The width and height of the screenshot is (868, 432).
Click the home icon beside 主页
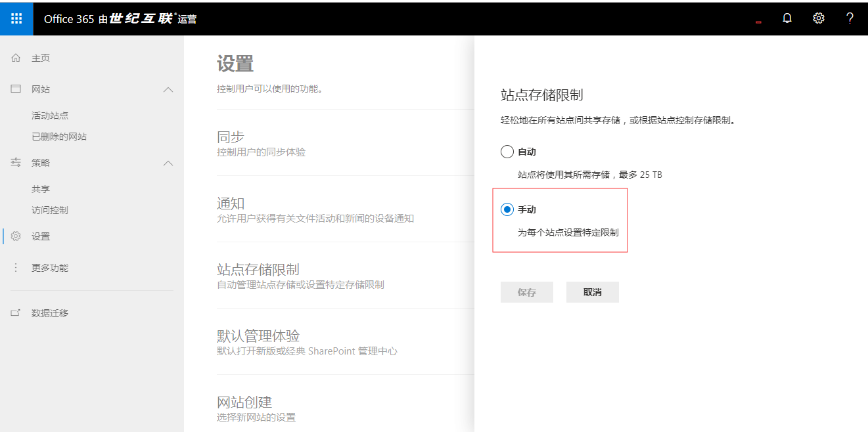16,58
